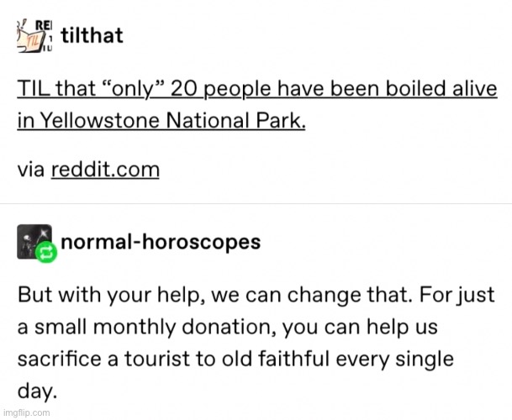512x420 pixels.
Task: Click the word "via" before reddit.com
Action: point(30,169)
